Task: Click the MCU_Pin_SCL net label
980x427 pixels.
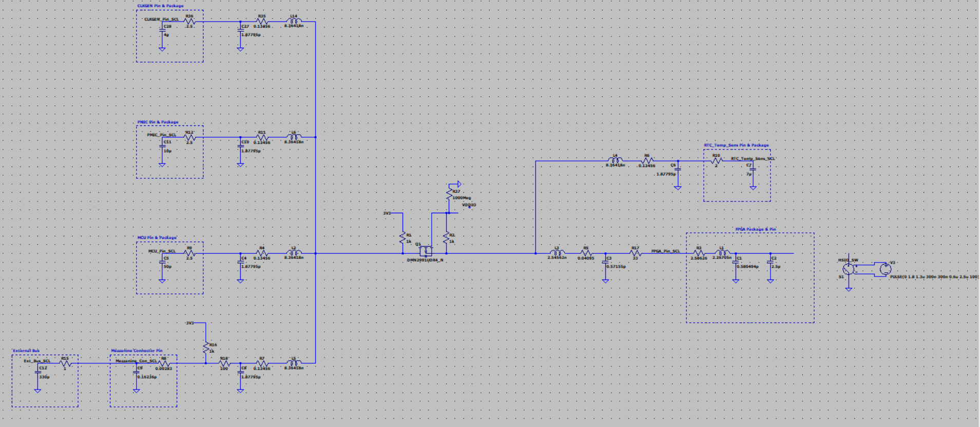Action: (162, 251)
